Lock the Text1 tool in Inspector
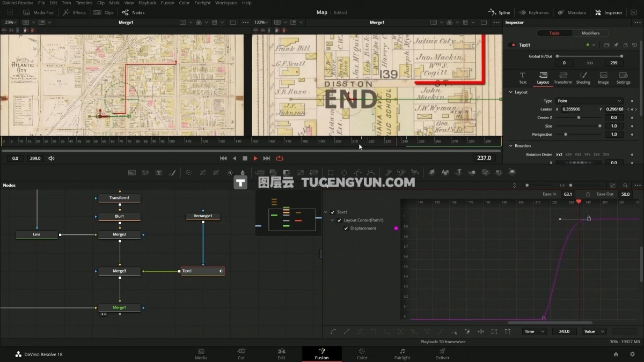 pyautogui.click(x=625, y=45)
